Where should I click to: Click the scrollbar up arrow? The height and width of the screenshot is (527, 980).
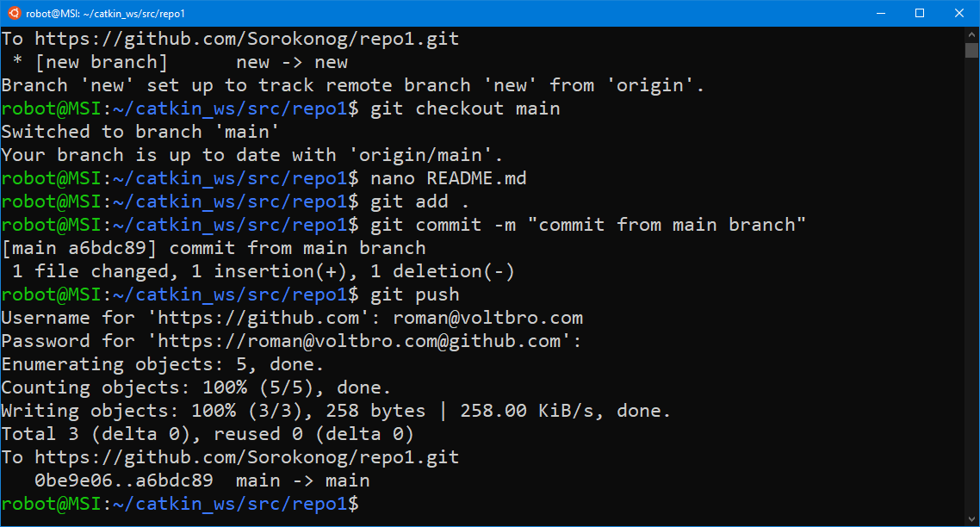tap(971, 34)
